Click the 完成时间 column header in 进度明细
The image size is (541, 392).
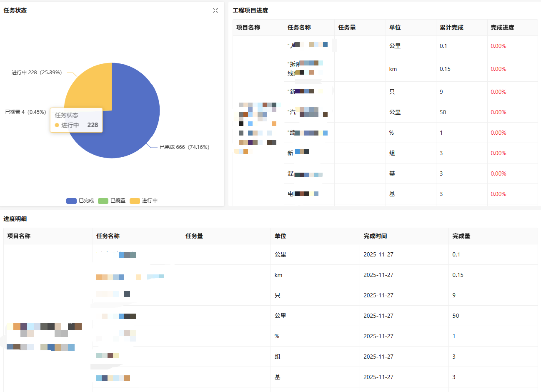(x=375, y=236)
